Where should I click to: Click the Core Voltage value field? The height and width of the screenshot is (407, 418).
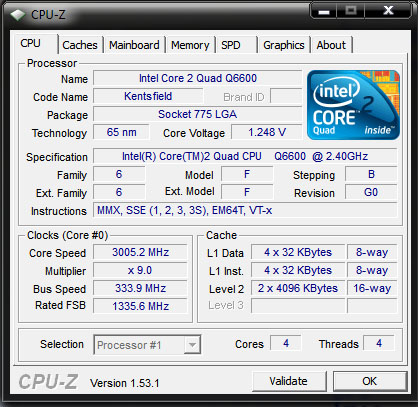pos(267,132)
